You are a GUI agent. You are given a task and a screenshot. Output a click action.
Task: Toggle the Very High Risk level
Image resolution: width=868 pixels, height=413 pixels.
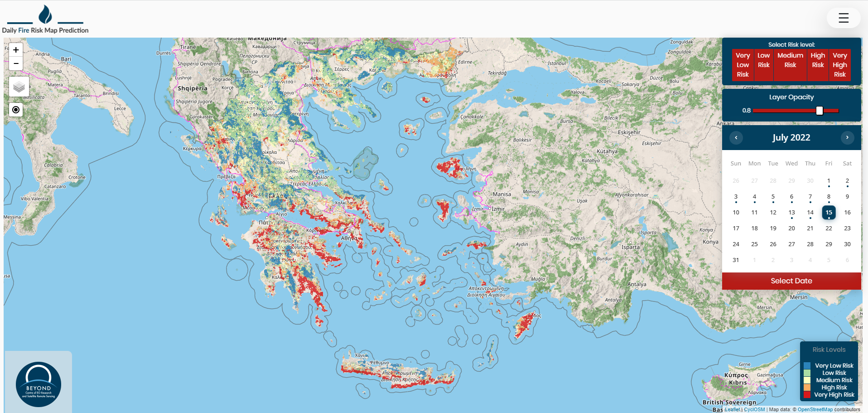click(839, 65)
